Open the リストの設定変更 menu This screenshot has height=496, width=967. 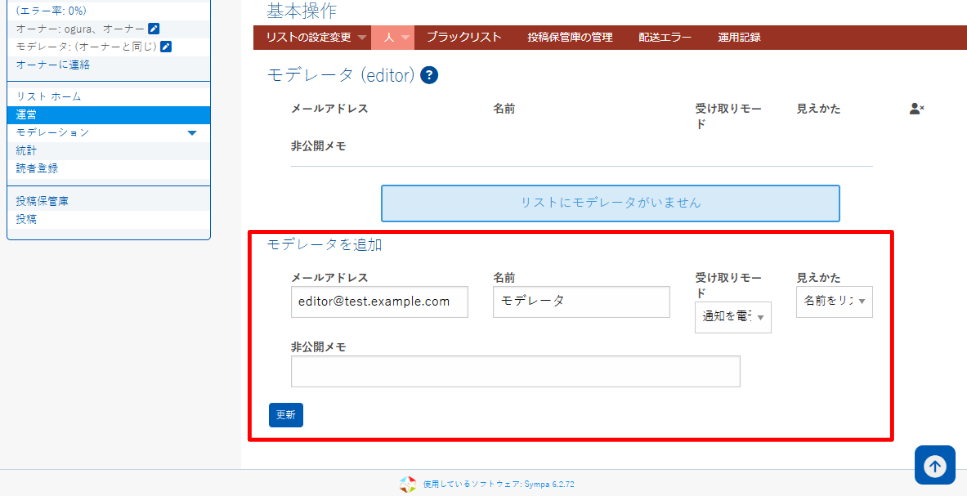[312, 37]
